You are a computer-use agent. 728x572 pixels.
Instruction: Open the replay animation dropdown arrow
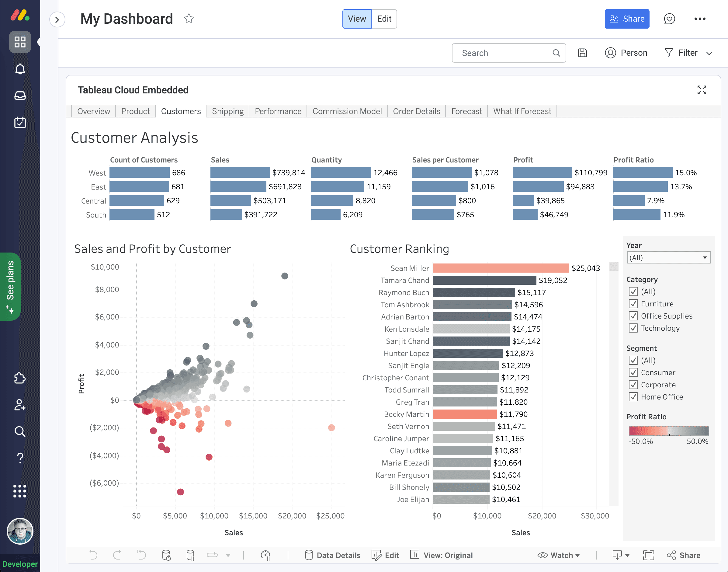pos(228,555)
